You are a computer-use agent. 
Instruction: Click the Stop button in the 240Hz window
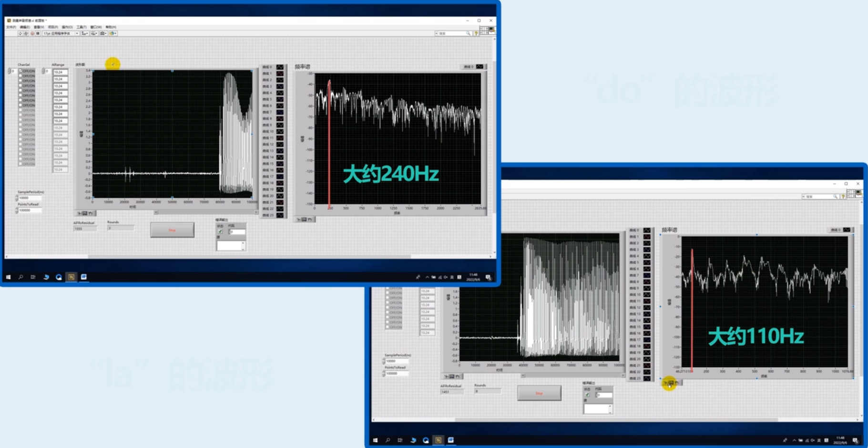click(x=172, y=230)
